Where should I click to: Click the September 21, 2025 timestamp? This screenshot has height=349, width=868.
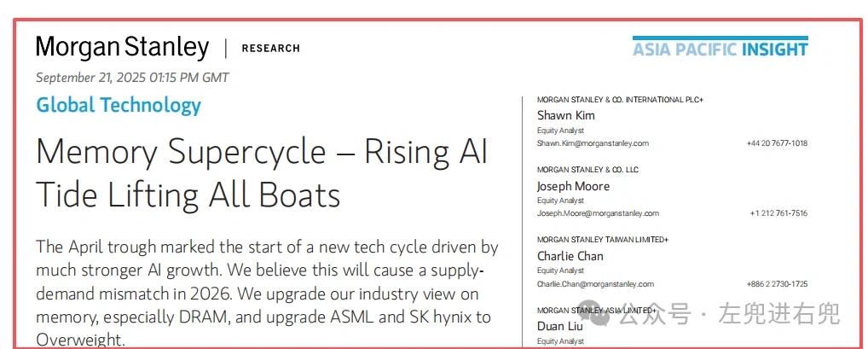coord(132,78)
